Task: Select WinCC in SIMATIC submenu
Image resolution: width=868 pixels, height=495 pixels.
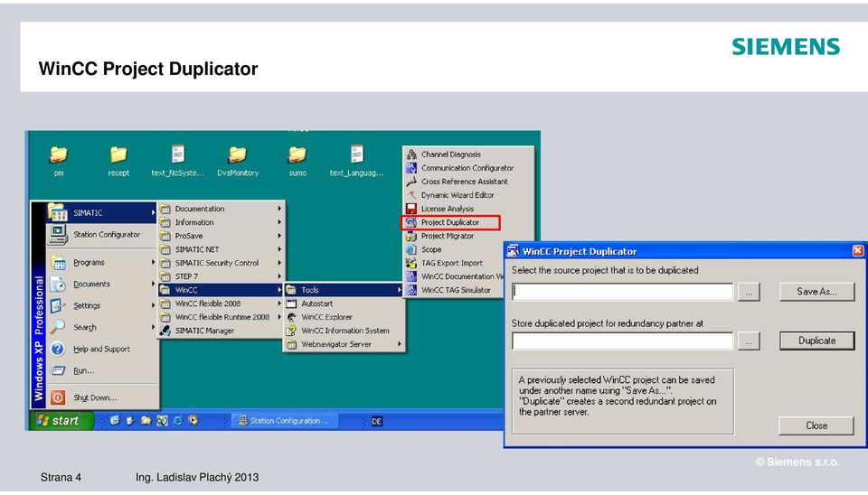Action: pos(222,290)
